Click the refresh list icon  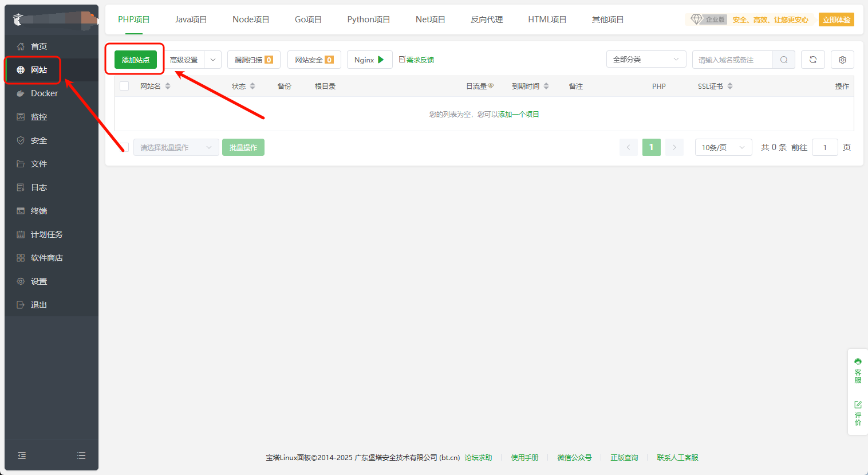click(x=812, y=60)
